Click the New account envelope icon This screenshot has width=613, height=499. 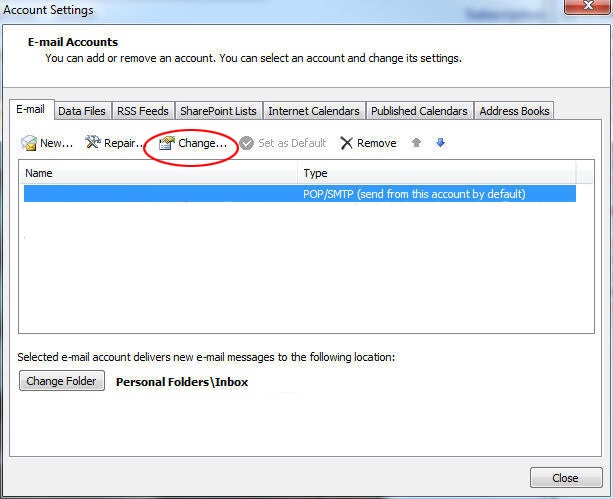29,143
